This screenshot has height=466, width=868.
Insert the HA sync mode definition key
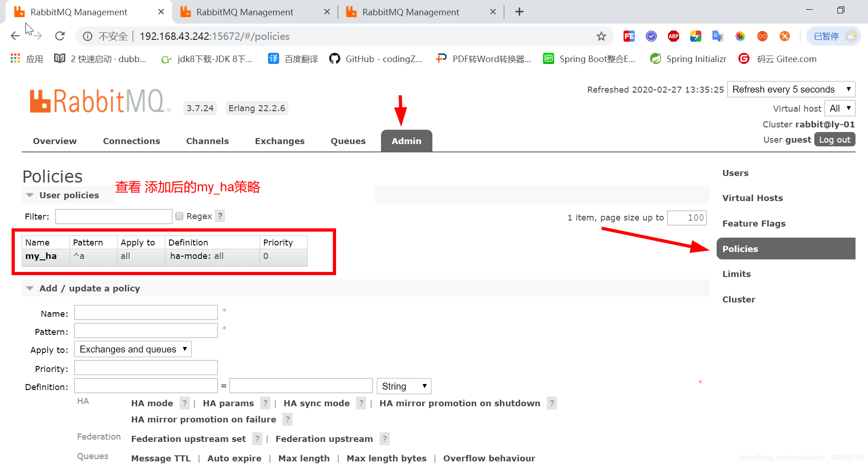[x=317, y=403]
